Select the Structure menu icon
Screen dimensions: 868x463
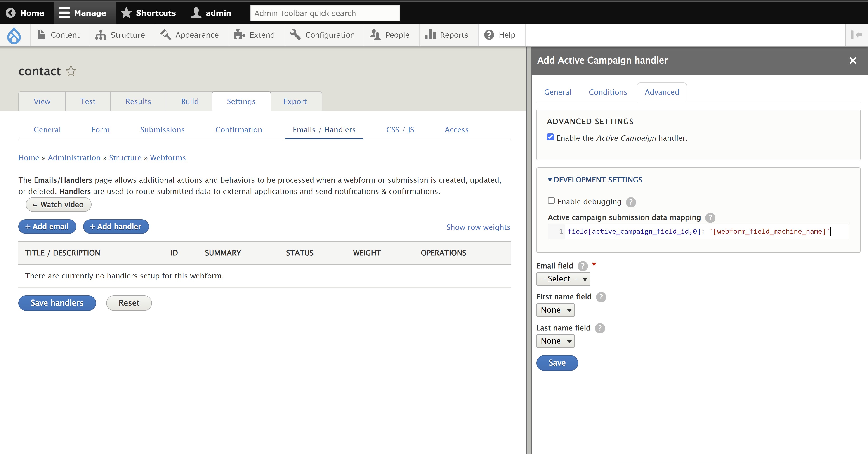101,35
